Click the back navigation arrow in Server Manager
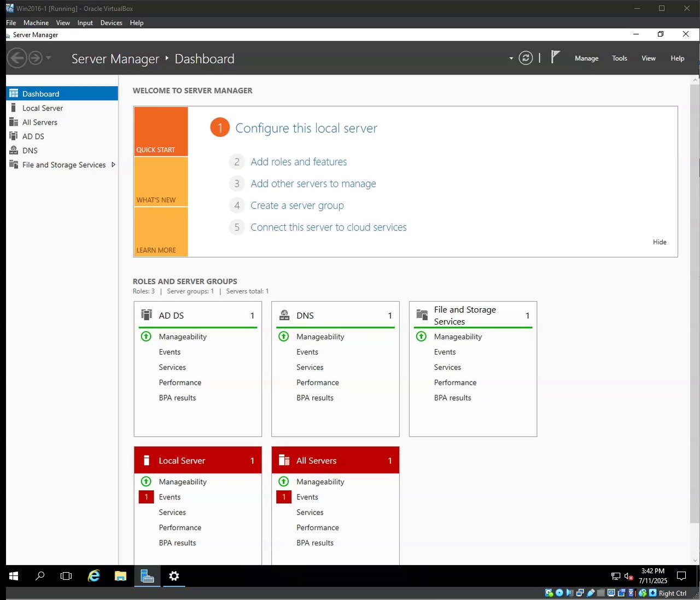This screenshot has height=600, width=700. click(x=17, y=58)
